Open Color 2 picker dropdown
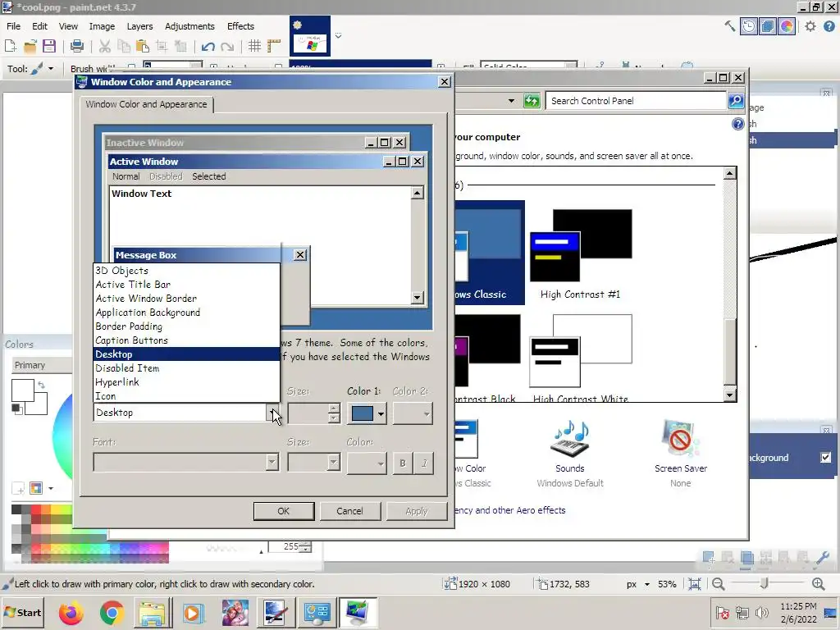 (427, 413)
